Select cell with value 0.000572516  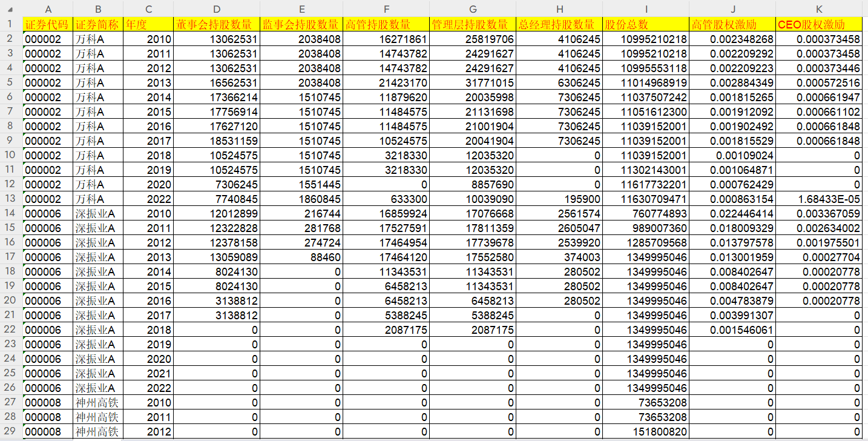pyautogui.click(x=819, y=82)
